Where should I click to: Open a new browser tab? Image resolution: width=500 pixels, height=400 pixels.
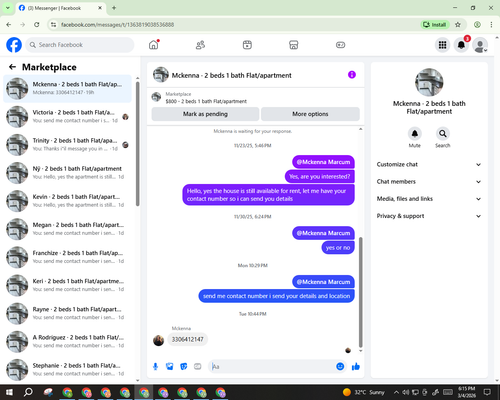click(x=114, y=8)
